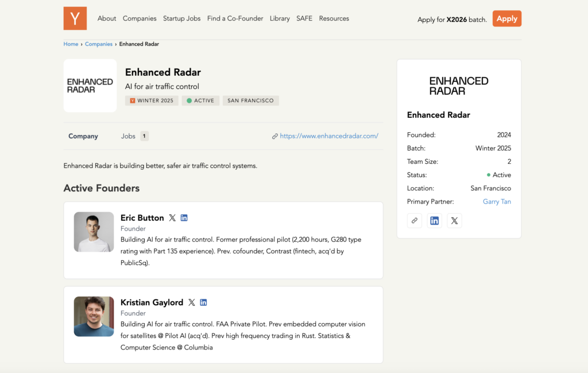Screen dimensions: 588x373
Task: Open Eric Button's X profile icon
Action: coord(172,218)
